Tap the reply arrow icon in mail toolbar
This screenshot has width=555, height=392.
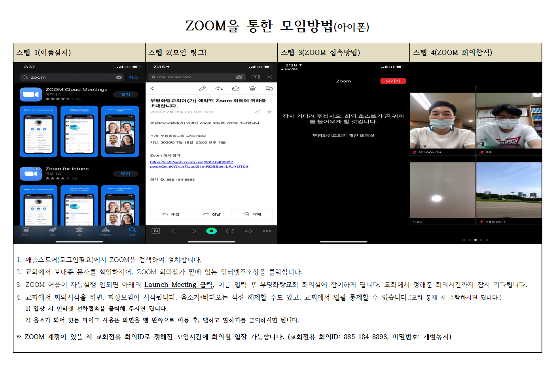[219, 89]
